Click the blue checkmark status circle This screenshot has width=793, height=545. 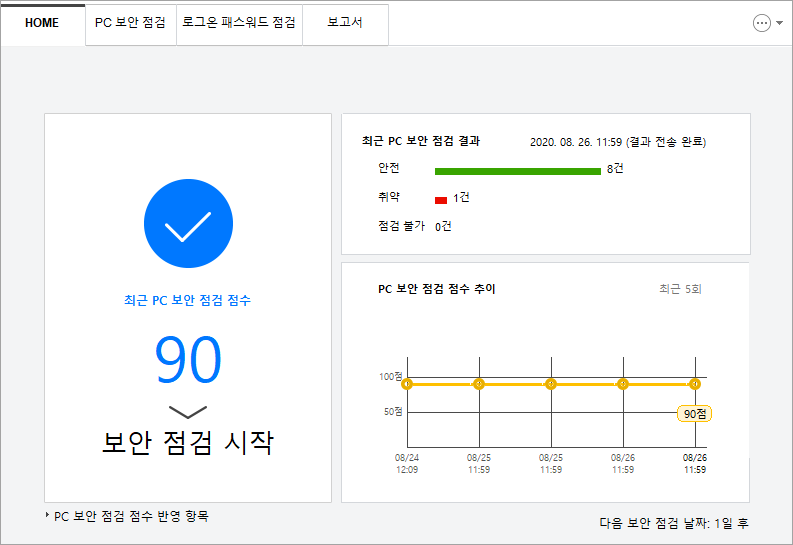click(188, 223)
